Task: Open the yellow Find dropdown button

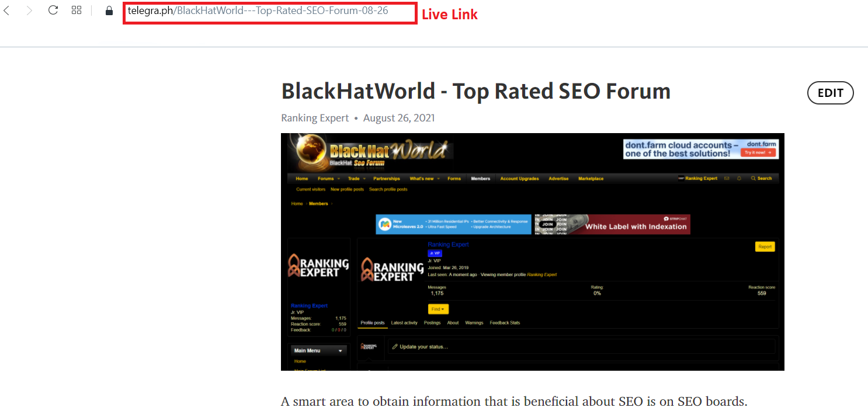Action: pos(438,309)
